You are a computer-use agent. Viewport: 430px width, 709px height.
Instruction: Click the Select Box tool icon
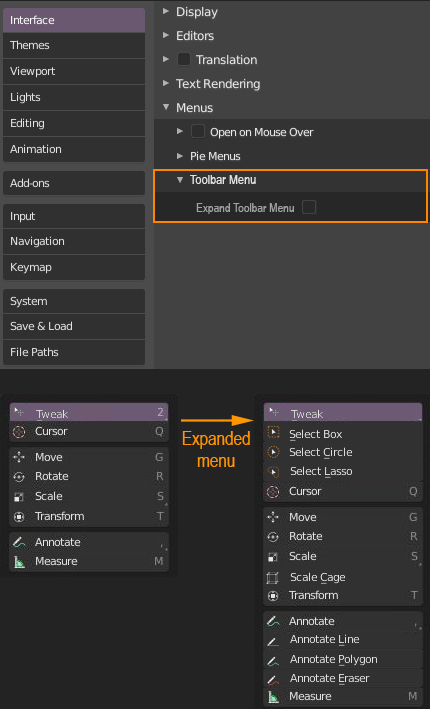coord(273,433)
